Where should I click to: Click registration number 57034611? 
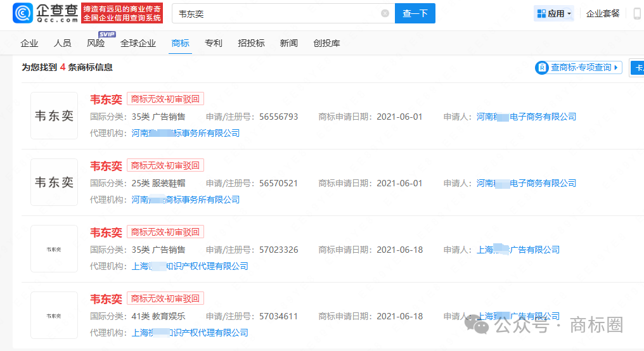click(x=278, y=316)
